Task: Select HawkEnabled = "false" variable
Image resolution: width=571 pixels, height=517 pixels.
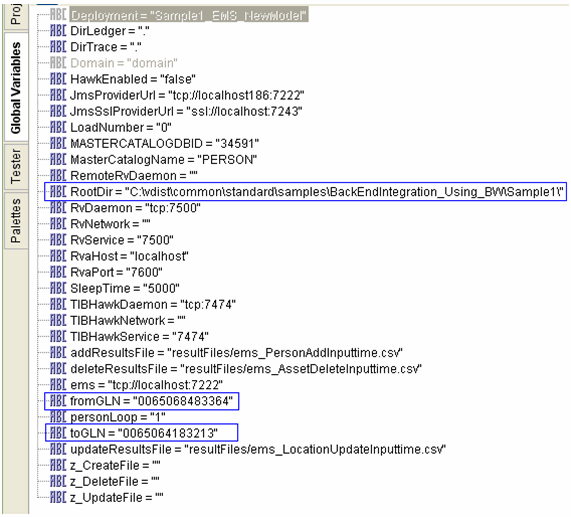Action: 133,79
